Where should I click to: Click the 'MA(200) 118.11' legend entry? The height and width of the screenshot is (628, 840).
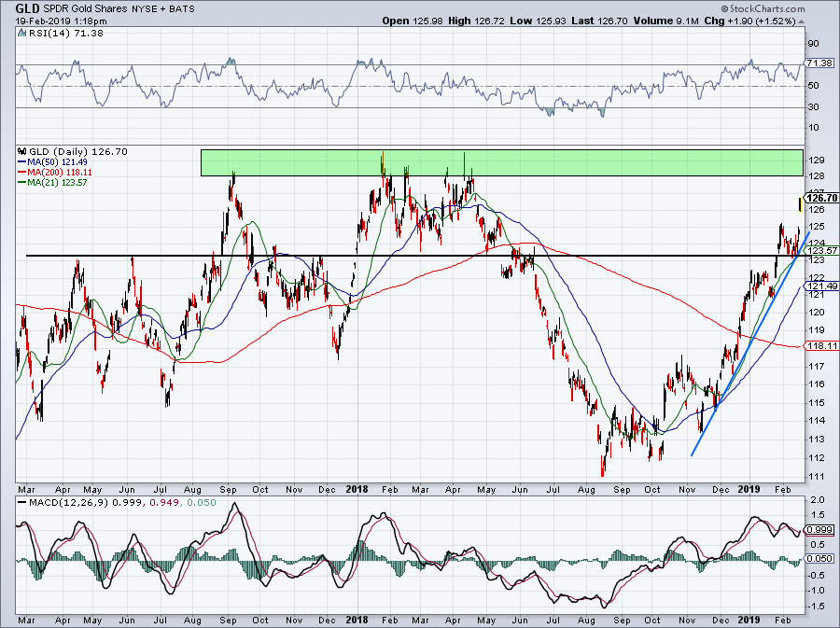[60, 173]
